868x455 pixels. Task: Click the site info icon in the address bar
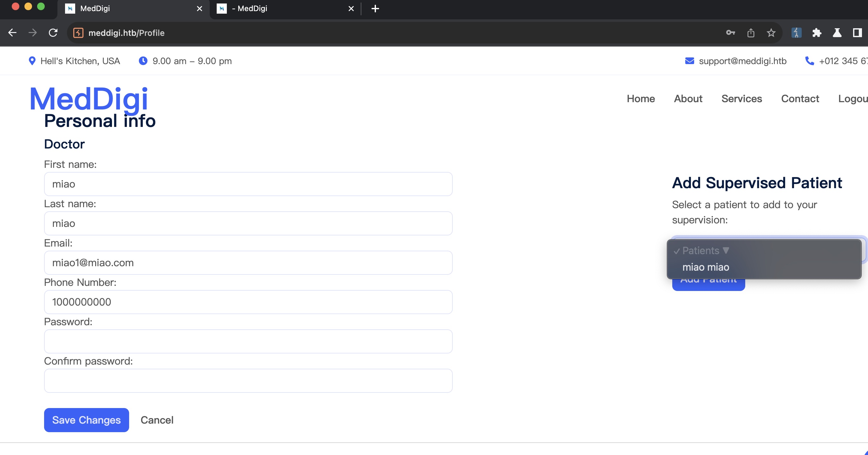pos(78,33)
